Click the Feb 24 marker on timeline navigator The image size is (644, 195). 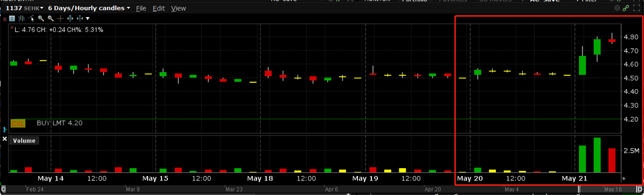(x=35, y=189)
